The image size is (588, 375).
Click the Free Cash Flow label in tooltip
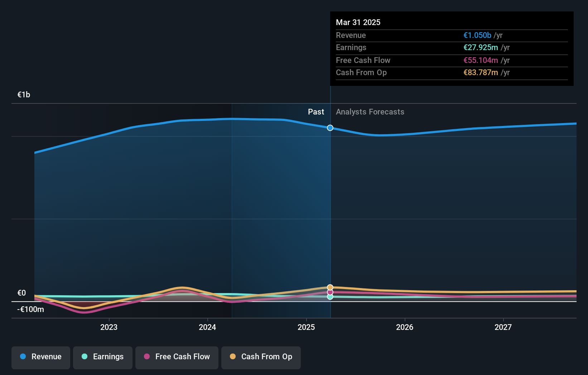click(363, 60)
